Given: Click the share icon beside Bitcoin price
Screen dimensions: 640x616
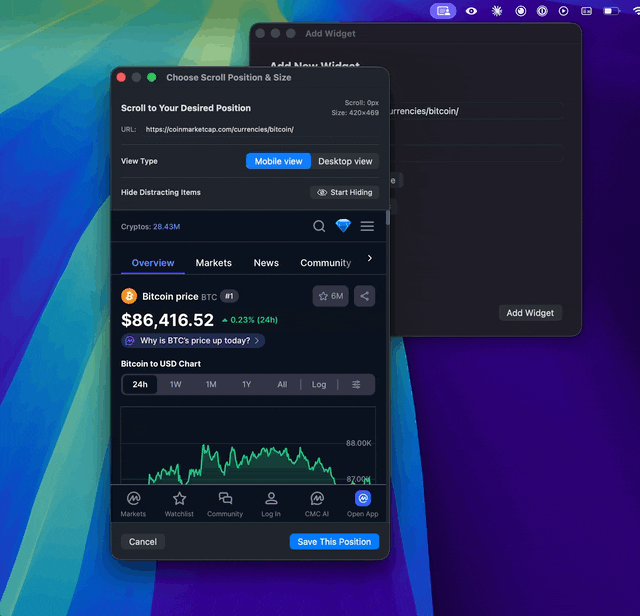Looking at the screenshot, I should [x=364, y=296].
